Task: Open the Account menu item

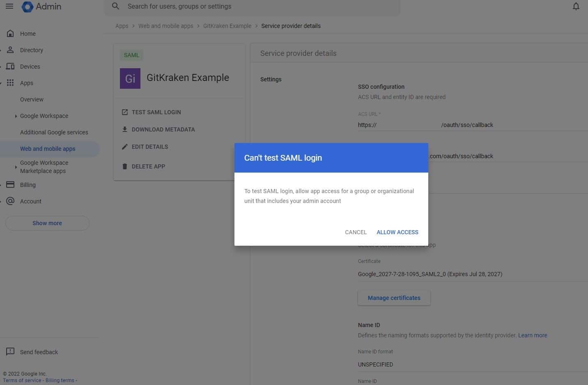Action: coord(31,201)
